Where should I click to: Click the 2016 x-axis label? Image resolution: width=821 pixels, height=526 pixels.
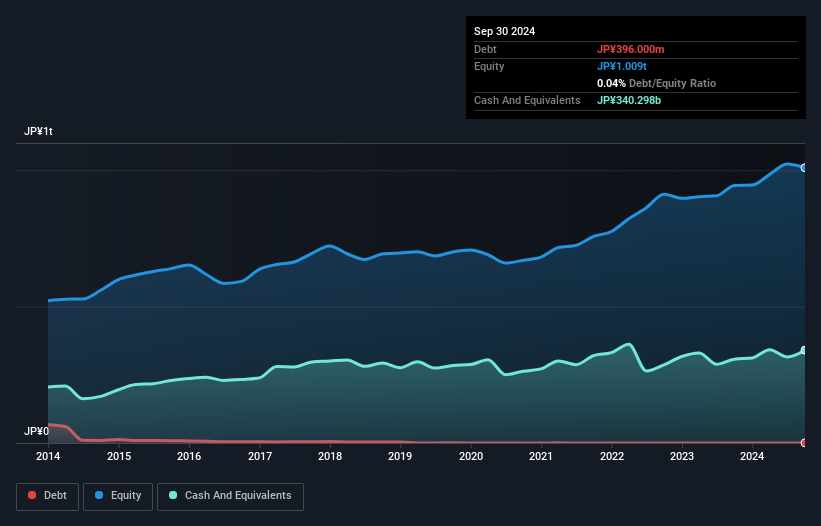click(189, 456)
